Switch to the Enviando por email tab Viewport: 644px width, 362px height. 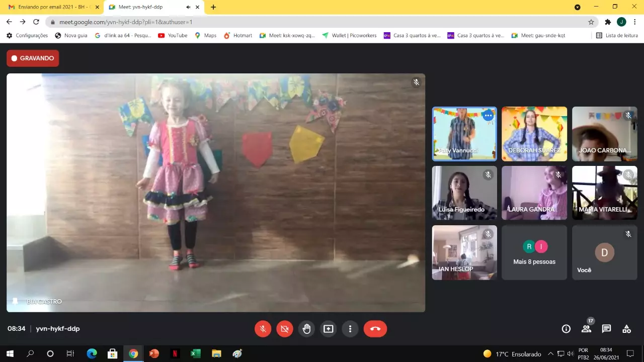tap(50, 7)
